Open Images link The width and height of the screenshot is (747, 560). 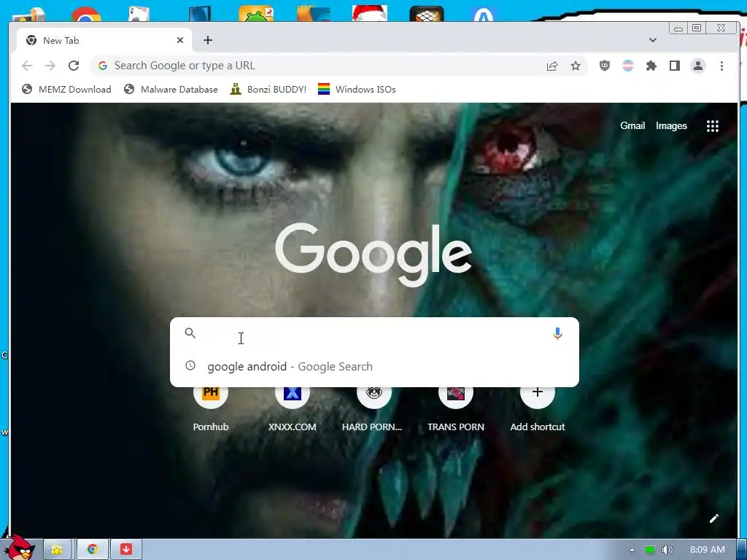(x=671, y=125)
